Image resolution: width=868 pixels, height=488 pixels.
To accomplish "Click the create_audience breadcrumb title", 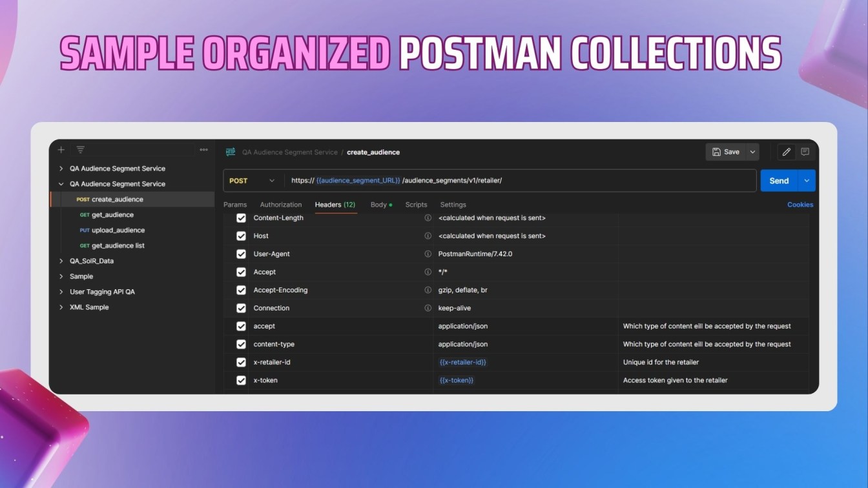I will pyautogui.click(x=373, y=152).
